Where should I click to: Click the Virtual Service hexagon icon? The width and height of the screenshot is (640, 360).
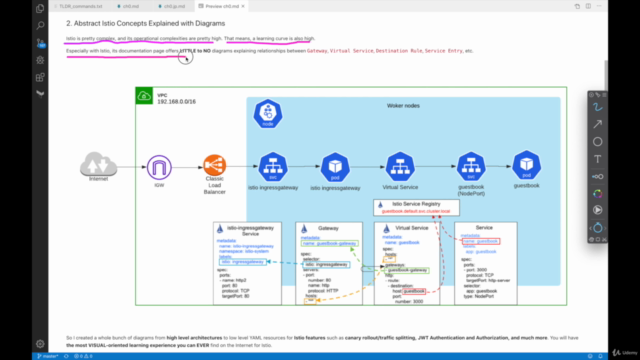[x=400, y=167]
